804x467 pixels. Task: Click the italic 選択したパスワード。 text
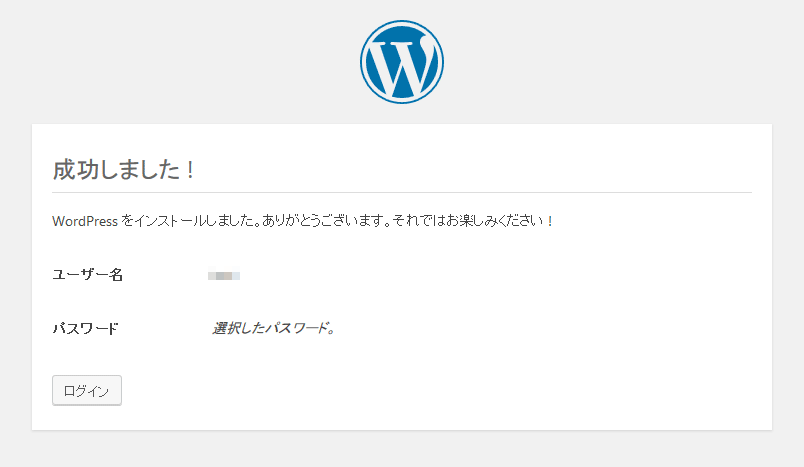pos(274,328)
